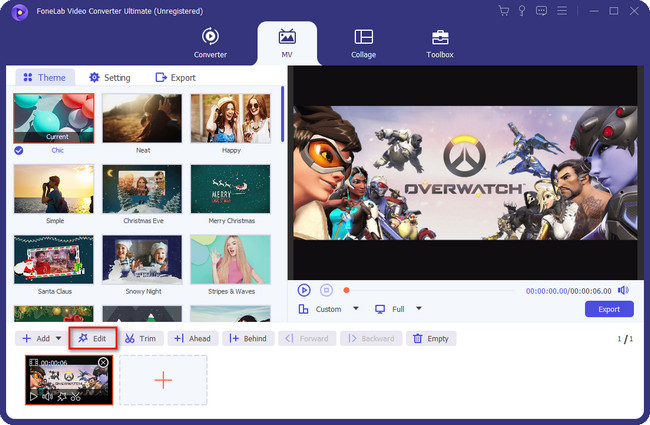Toggle clip audio via thumbnail speaker icon
The image size is (650, 425).
point(47,397)
